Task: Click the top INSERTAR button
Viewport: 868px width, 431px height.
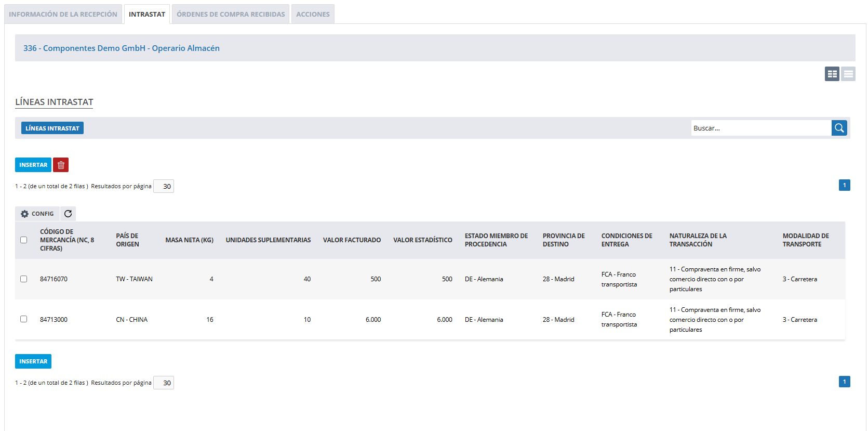Action: coord(33,165)
